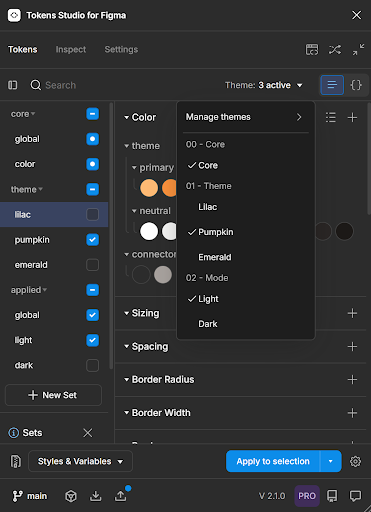The width and height of the screenshot is (371, 512).
Task: Open the Theme 3 active dropdown
Action: [x=264, y=85]
